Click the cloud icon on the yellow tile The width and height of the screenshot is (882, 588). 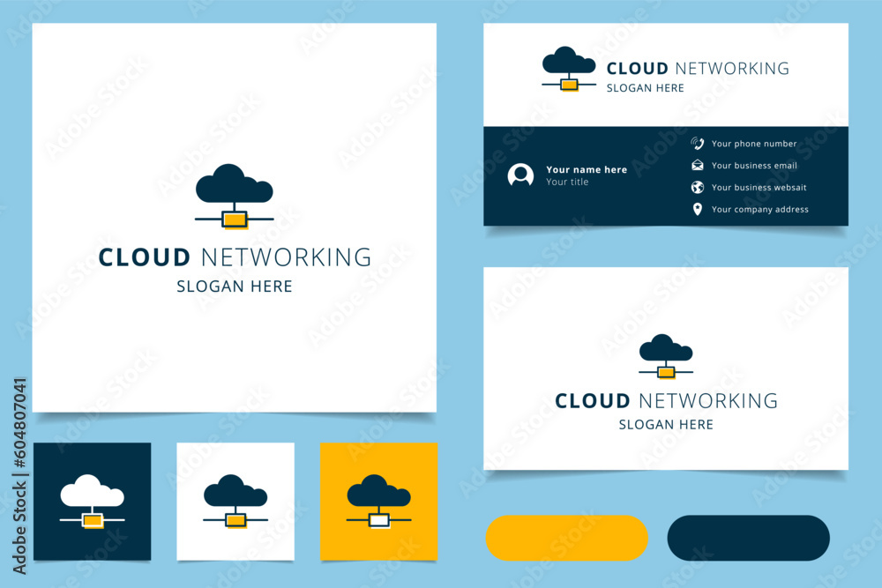tap(378, 502)
